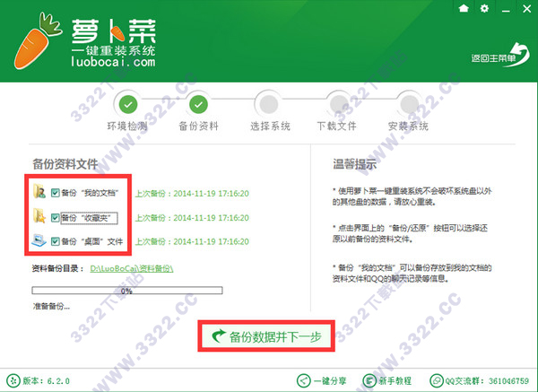Click the 备份资料文件 heading
The height and width of the screenshot is (392, 538).
(x=65, y=164)
